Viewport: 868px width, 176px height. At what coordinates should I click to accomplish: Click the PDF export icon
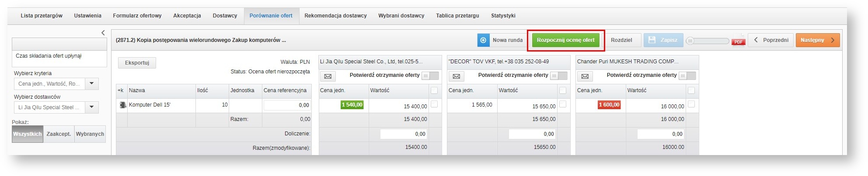[x=738, y=40]
